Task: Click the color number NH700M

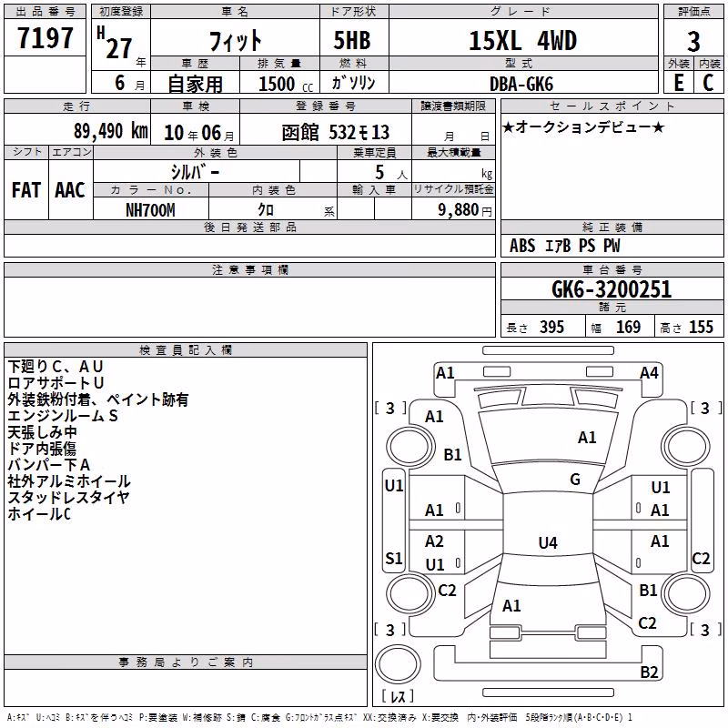Action: click(150, 210)
